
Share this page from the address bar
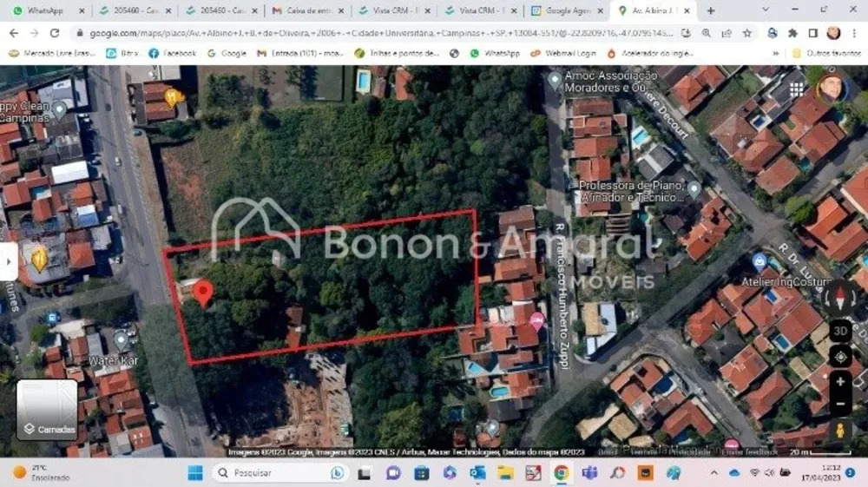[x=727, y=33]
